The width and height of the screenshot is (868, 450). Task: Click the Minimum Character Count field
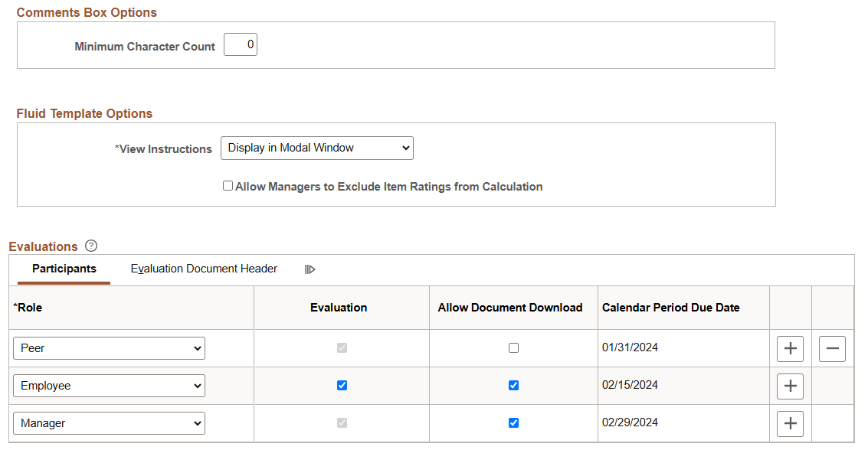(x=241, y=44)
